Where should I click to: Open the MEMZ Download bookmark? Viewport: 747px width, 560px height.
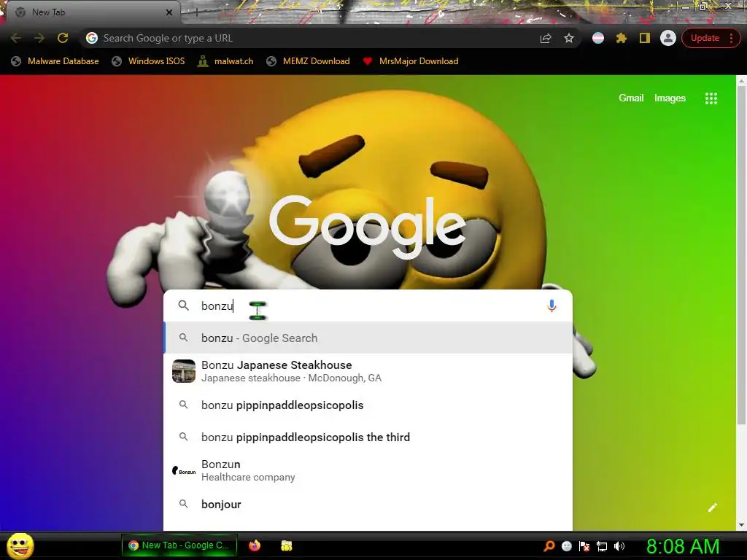(x=309, y=61)
